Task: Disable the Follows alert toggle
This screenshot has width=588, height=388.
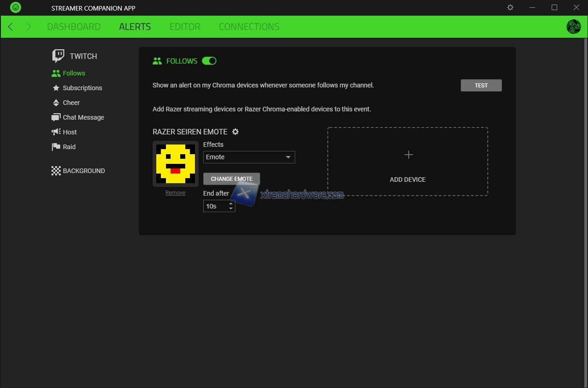Action: (x=209, y=61)
